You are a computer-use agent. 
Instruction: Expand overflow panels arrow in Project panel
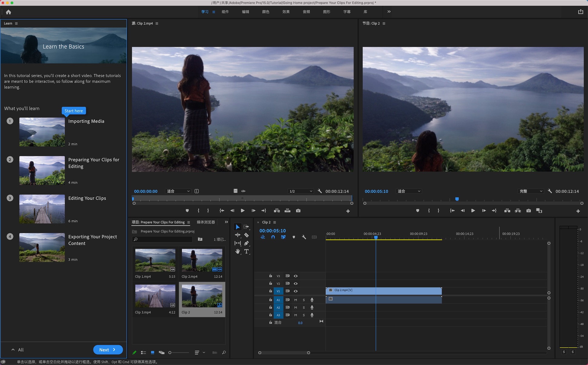[226, 222]
